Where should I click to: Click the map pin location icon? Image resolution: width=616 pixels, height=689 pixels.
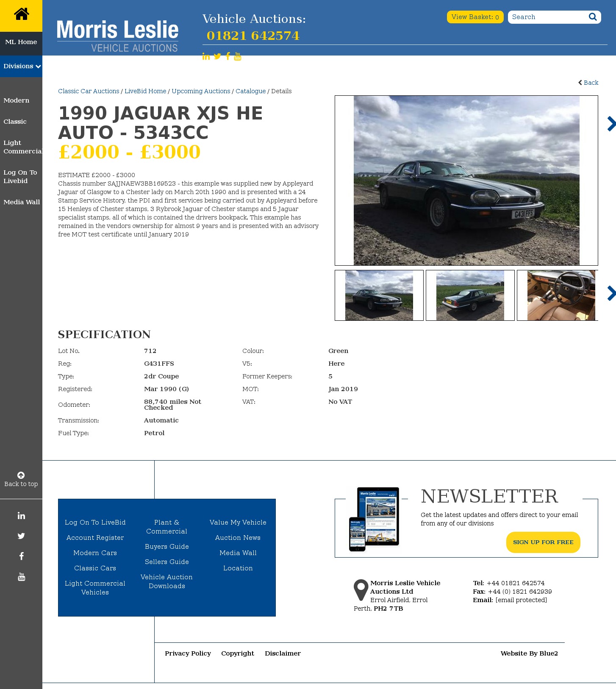pos(361,590)
